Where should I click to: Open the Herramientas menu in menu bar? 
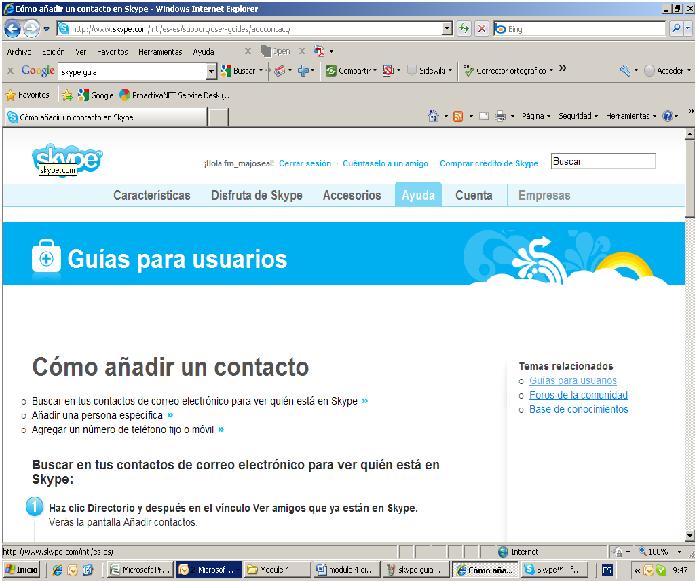coord(160,52)
